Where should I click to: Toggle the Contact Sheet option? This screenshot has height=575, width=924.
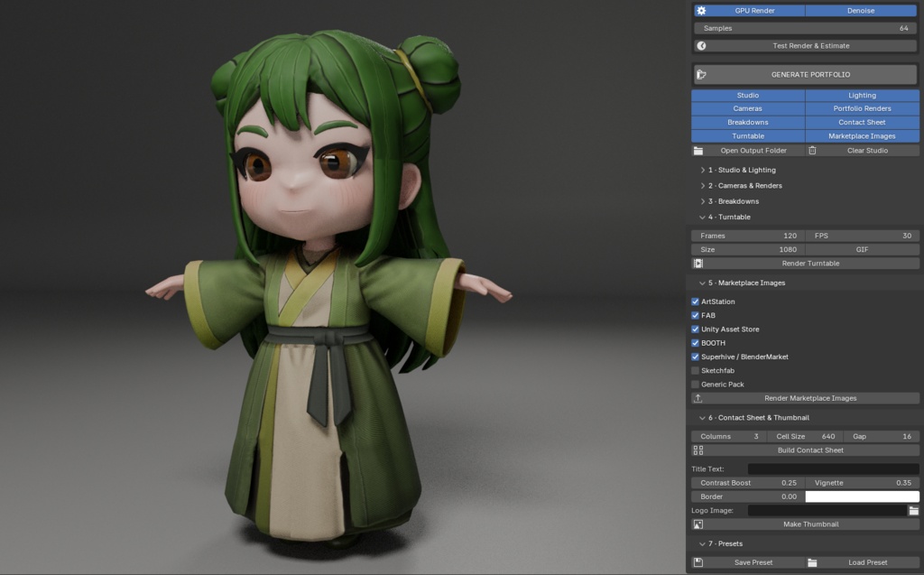[x=862, y=122]
